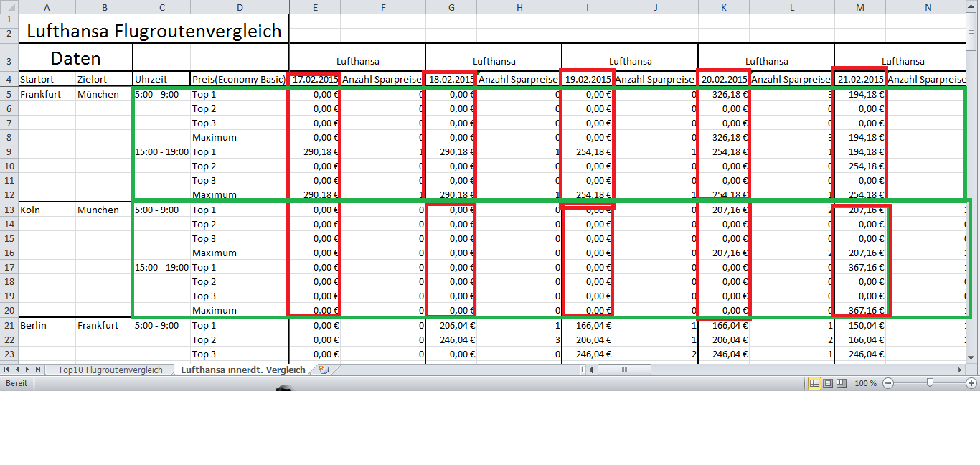Select the Lufthansa innerdt. Vergleich sheet tab
The width and height of the screenshot is (980, 465).
[x=243, y=370]
